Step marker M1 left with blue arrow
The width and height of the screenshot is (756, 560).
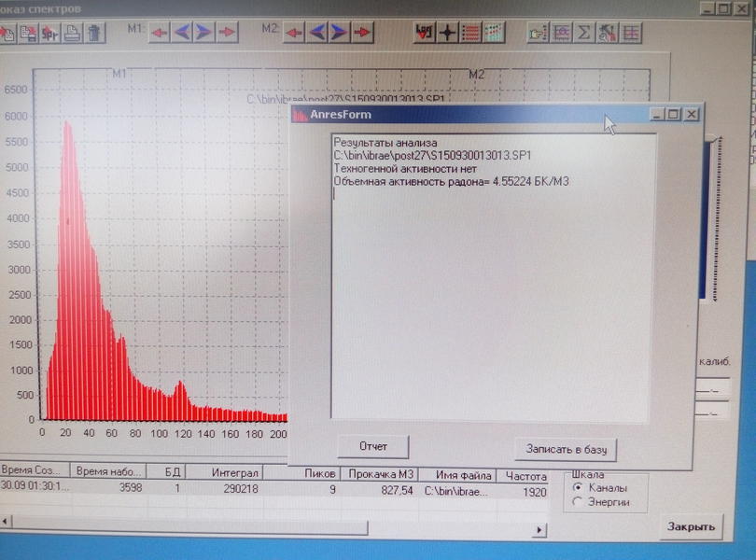[182, 33]
